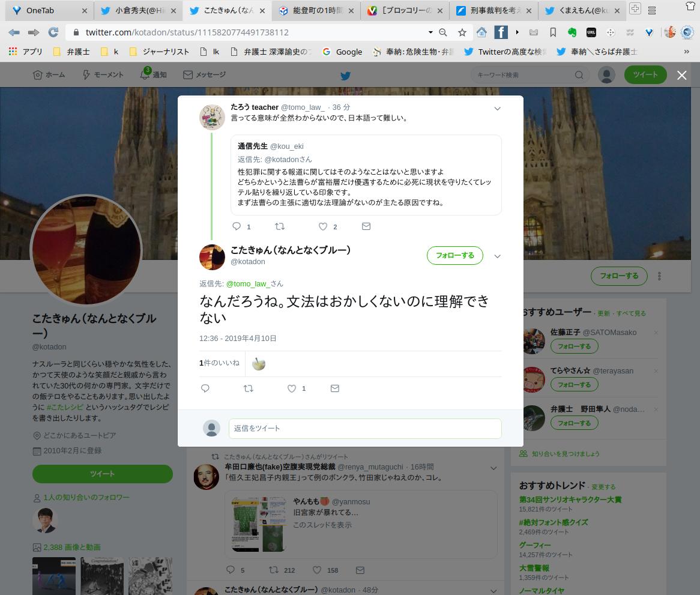Switch to the 小倉秀夫 tab
This screenshot has height=595, width=700.
coord(139,10)
